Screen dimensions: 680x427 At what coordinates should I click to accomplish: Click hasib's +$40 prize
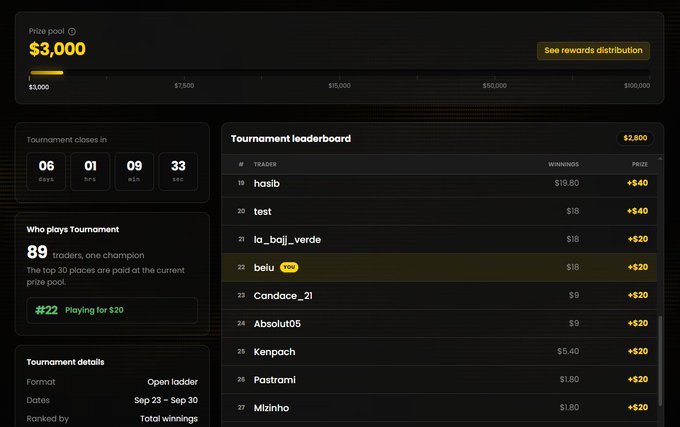point(638,183)
